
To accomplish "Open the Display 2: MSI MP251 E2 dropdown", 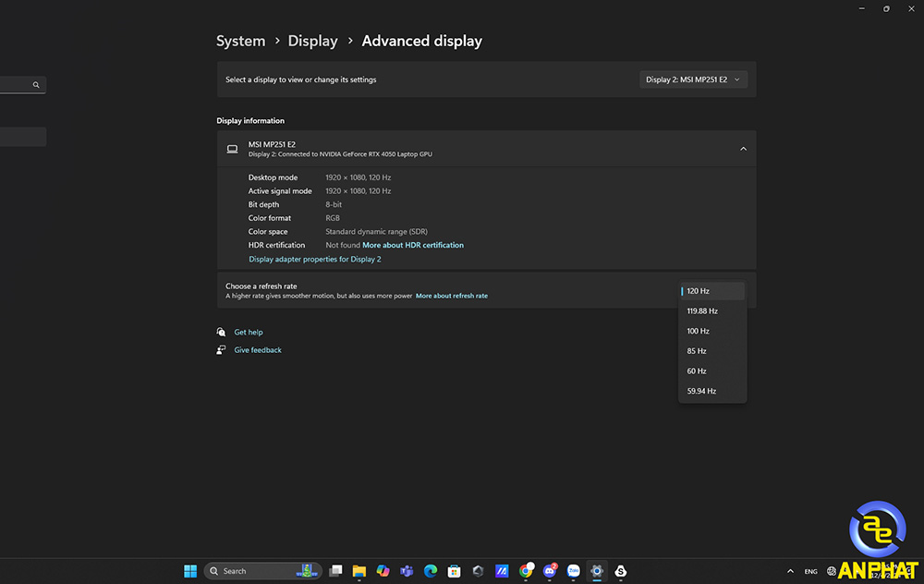I will pyautogui.click(x=693, y=79).
